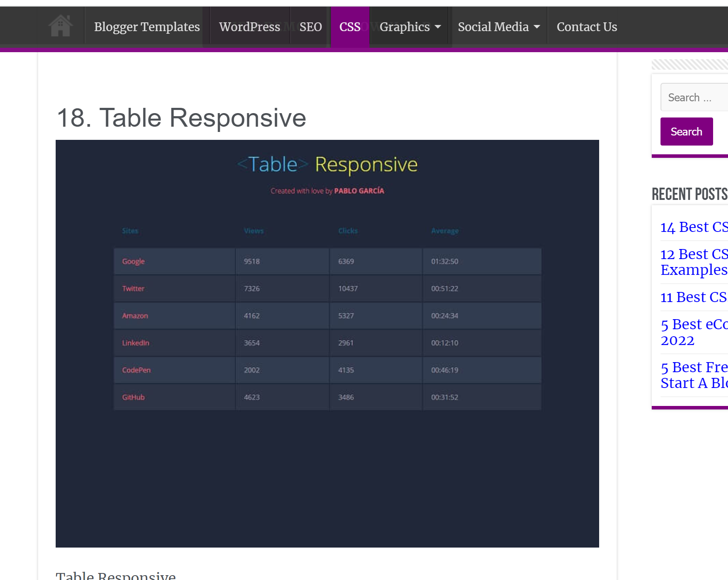Open the 5 Best eCommerce 2022 post

[x=692, y=332]
